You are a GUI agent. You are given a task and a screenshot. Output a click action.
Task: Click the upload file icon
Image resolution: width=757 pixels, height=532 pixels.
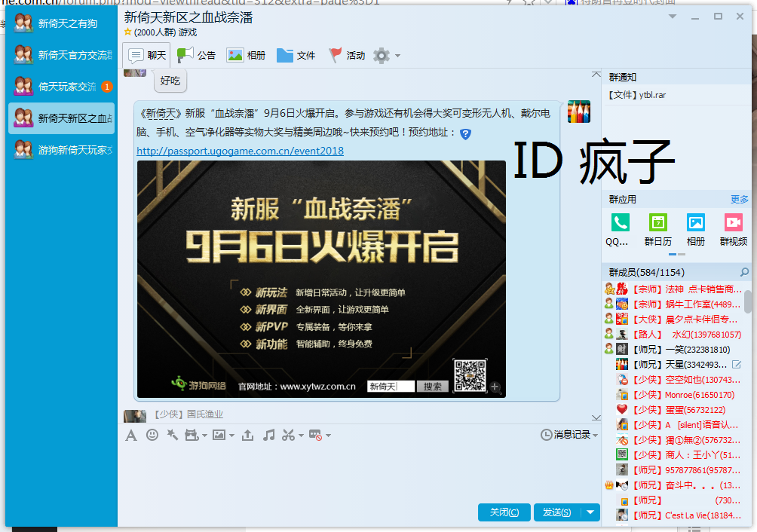click(x=247, y=436)
